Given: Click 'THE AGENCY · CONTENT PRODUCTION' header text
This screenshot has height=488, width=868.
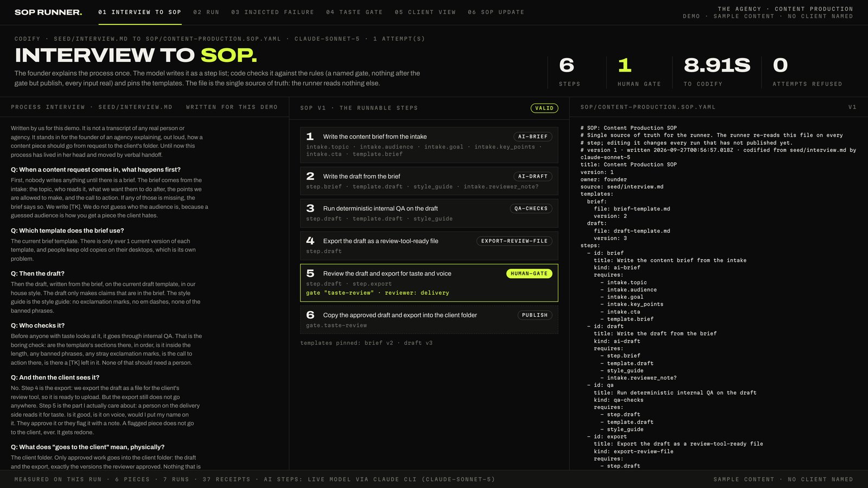Looking at the screenshot, I should tap(786, 9).
